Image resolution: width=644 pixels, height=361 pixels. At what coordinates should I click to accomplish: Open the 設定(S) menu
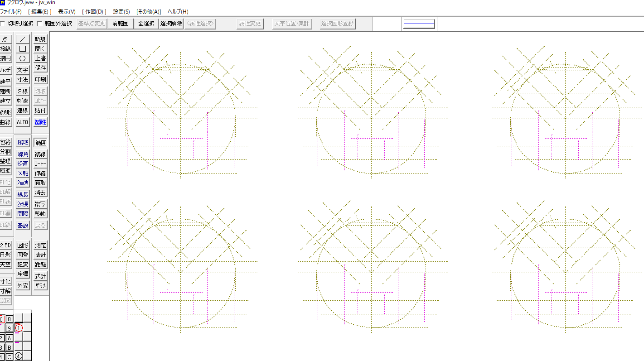[121, 11]
